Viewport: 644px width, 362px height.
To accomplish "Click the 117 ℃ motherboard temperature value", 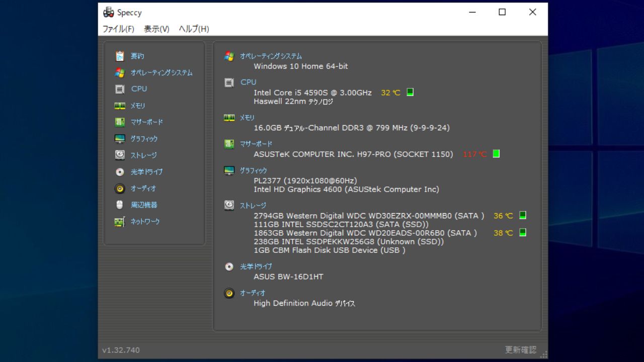I will (x=474, y=154).
